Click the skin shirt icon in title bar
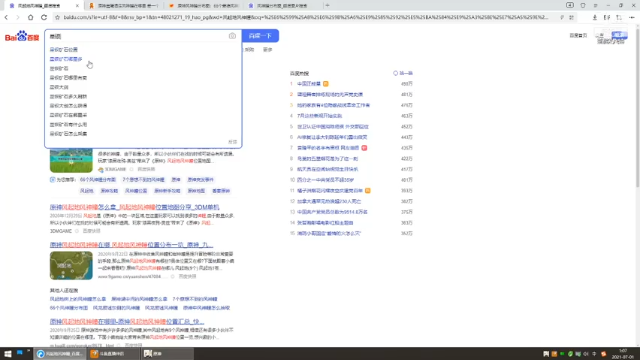This screenshot has width=640, height=360. [x=582, y=5]
